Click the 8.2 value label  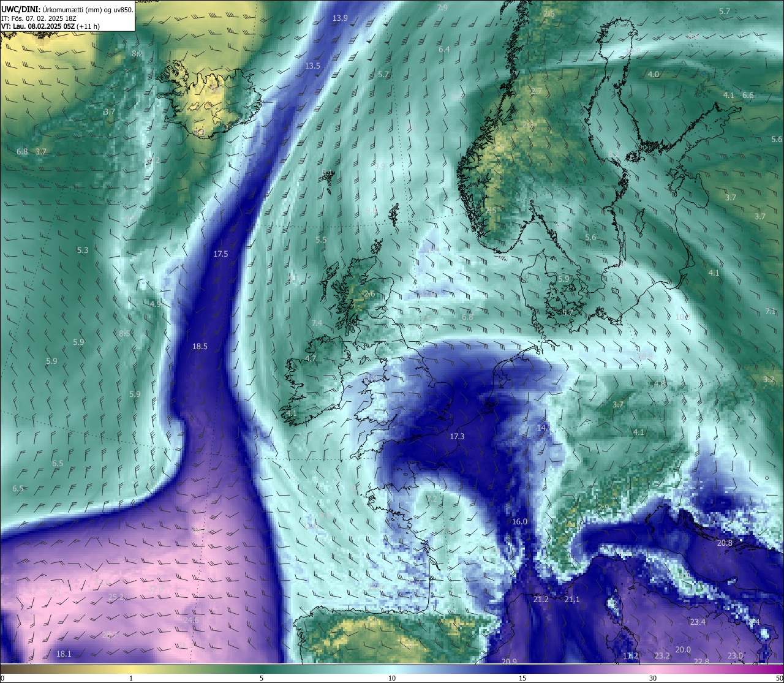[x=137, y=54]
